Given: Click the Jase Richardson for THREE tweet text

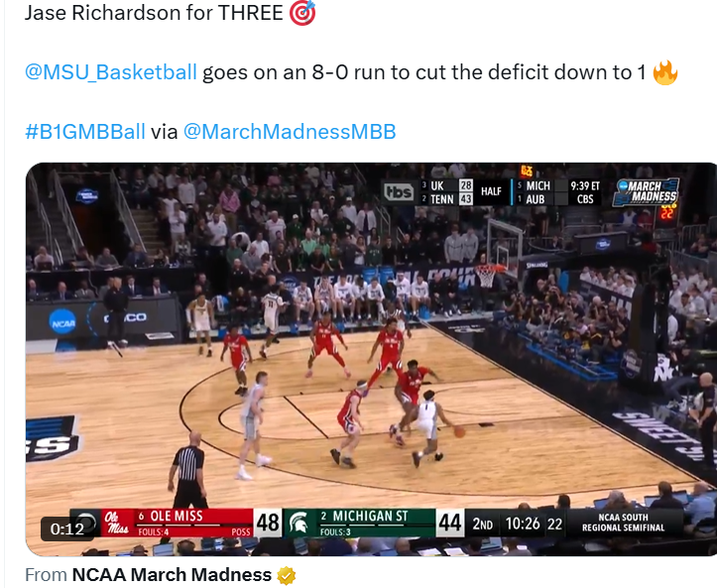Looking at the screenshot, I should click(x=154, y=12).
